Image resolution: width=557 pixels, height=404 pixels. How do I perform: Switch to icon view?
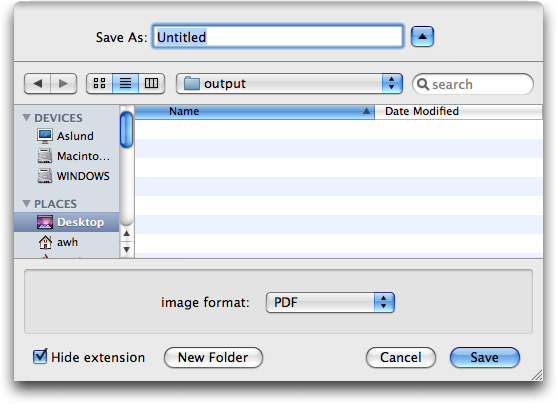(99, 84)
